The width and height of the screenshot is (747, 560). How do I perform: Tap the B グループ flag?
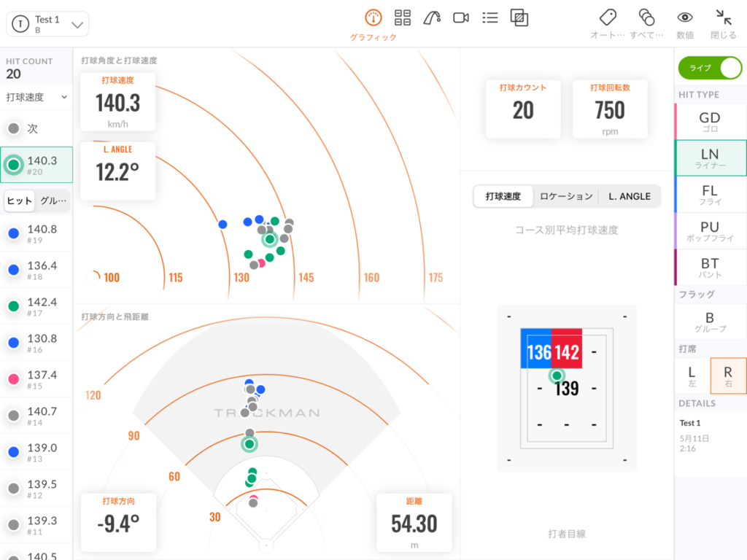[x=711, y=322]
